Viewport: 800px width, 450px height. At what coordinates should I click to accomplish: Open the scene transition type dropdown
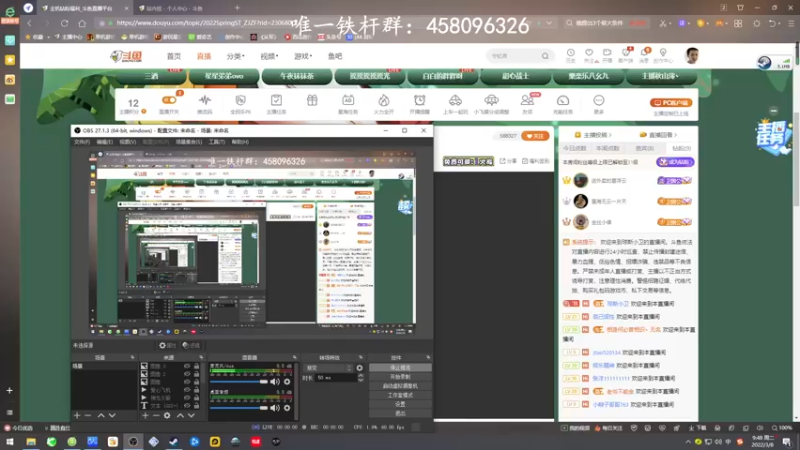tap(329, 368)
